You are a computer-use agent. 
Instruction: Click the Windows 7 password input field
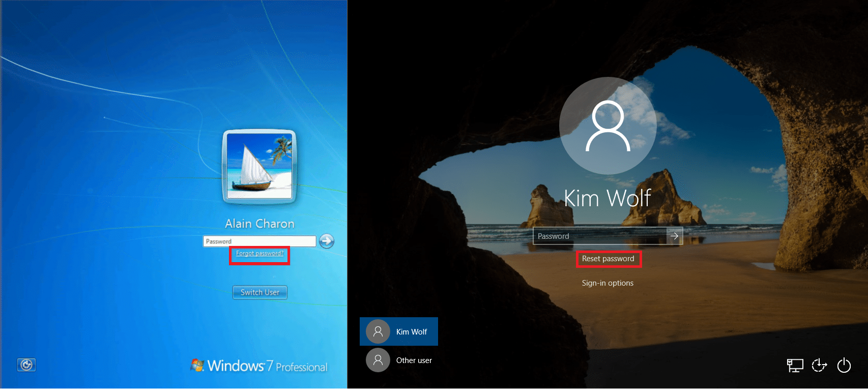[259, 241]
